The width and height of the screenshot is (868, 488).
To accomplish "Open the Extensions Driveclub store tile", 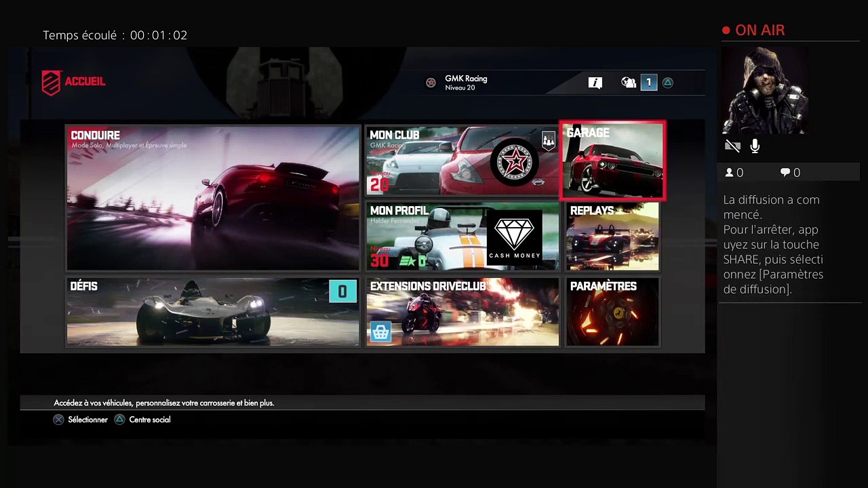I will 462,312.
